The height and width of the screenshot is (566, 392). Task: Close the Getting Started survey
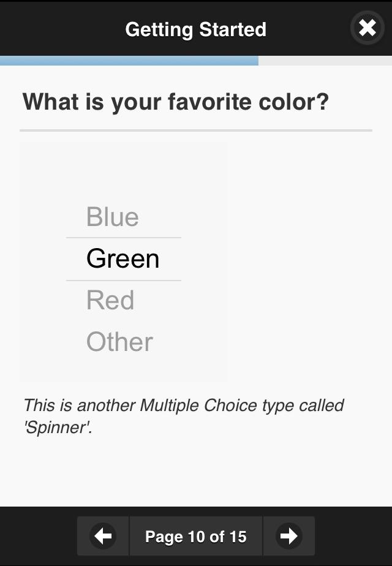367,28
